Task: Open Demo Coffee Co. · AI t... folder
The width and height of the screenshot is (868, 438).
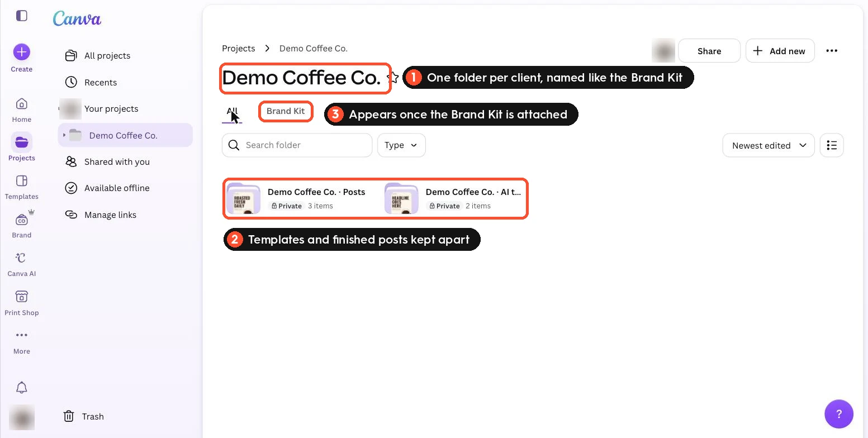Action: (454, 198)
